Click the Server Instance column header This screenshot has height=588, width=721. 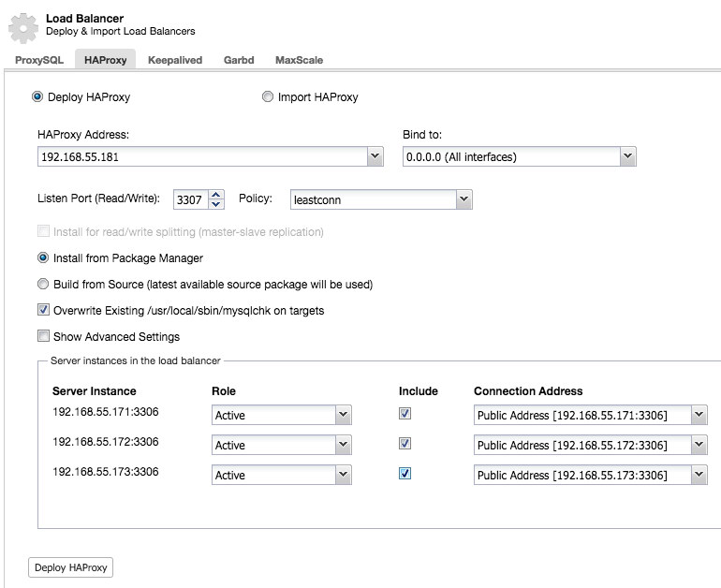(x=95, y=390)
